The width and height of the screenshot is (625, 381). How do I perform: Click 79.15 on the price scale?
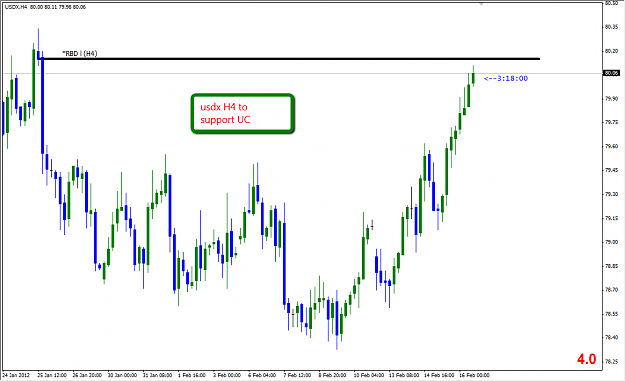point(611,218)
